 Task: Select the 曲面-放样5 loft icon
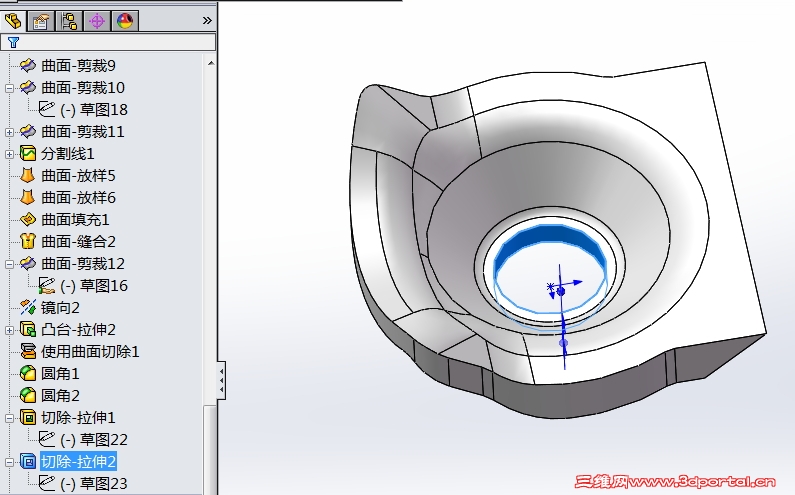click(27, 175)
